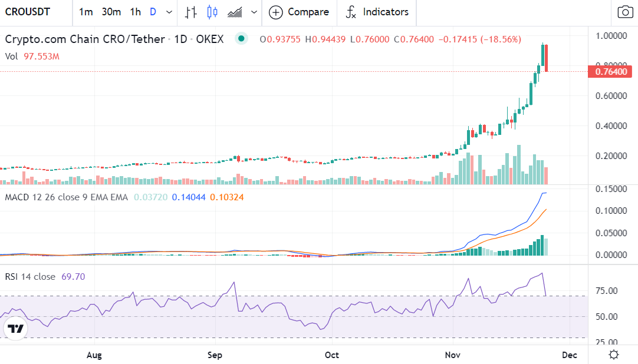Open the Indicators menu
The height and width of the screenshot is (364, 638).
377,12
